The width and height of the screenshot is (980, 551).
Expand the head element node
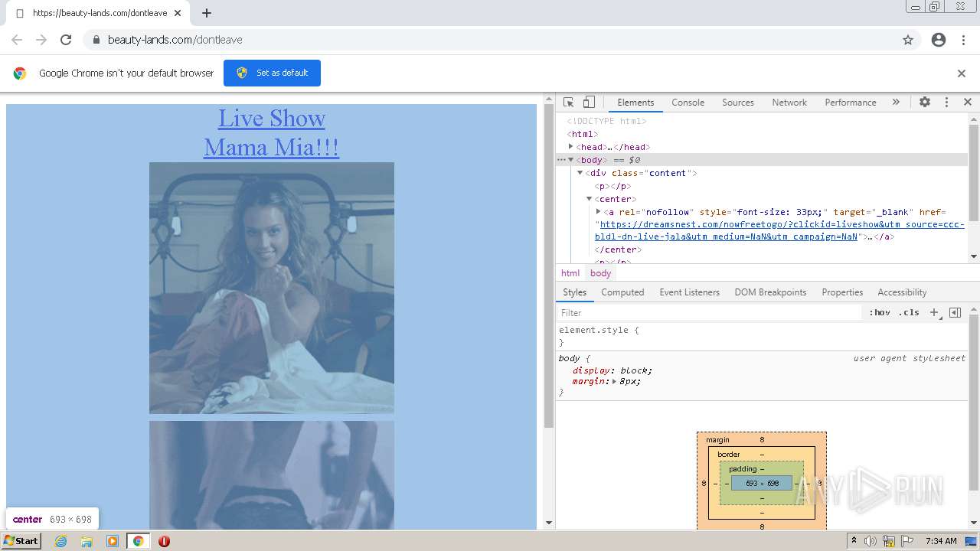point(571,146)
